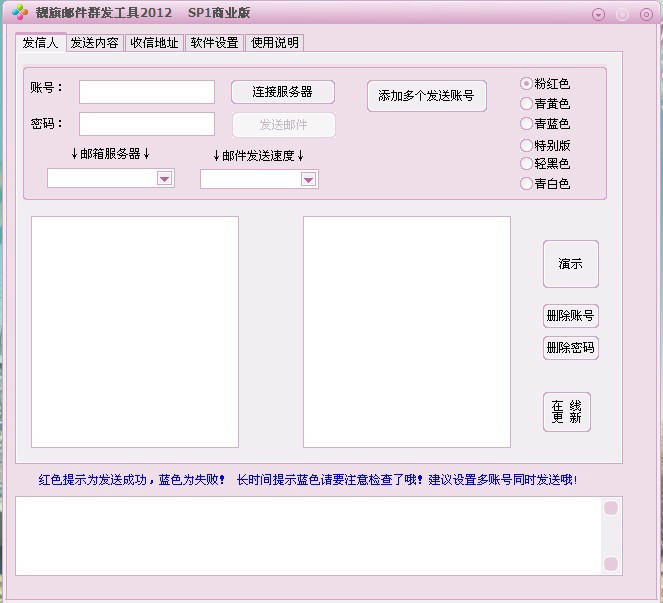
Task: Click the log scrollbar down button
Action: tap(611, 564)
